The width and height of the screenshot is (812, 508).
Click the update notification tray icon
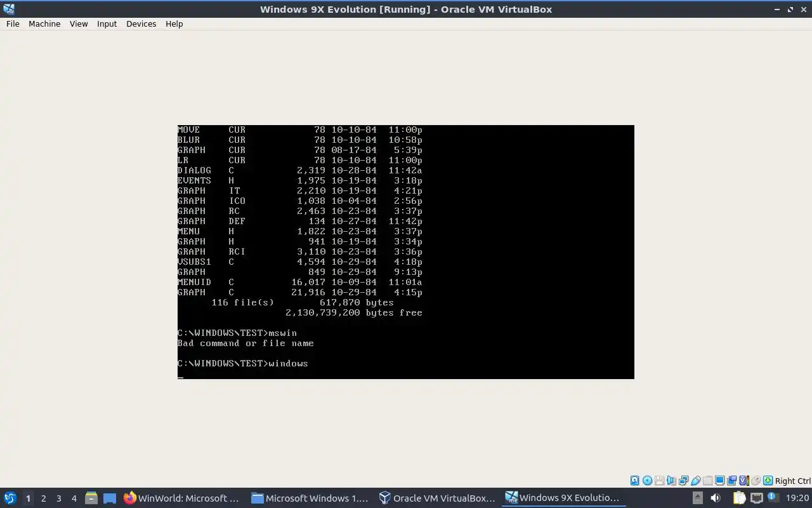click(773, 498)
